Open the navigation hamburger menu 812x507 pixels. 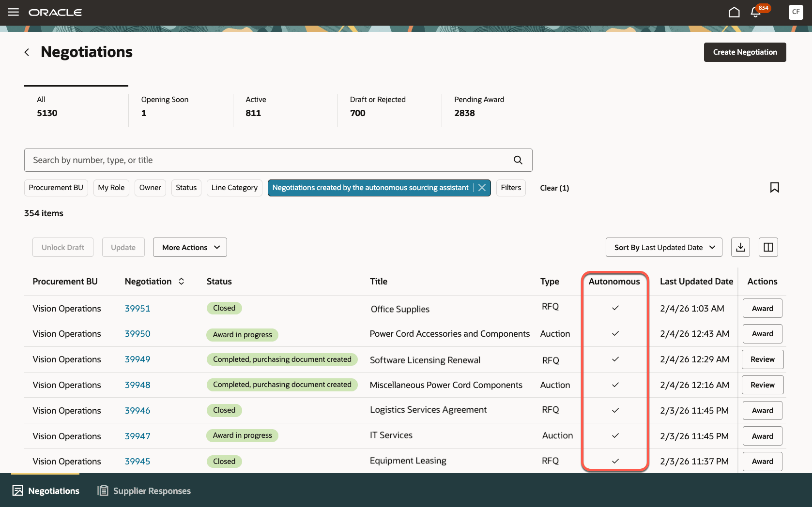[x=13, y=12]
